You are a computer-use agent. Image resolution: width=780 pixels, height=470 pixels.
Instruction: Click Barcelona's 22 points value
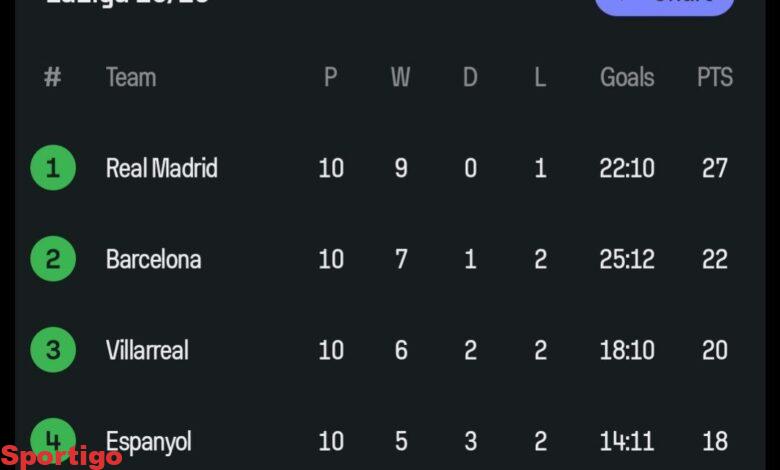tap(714, 259)
